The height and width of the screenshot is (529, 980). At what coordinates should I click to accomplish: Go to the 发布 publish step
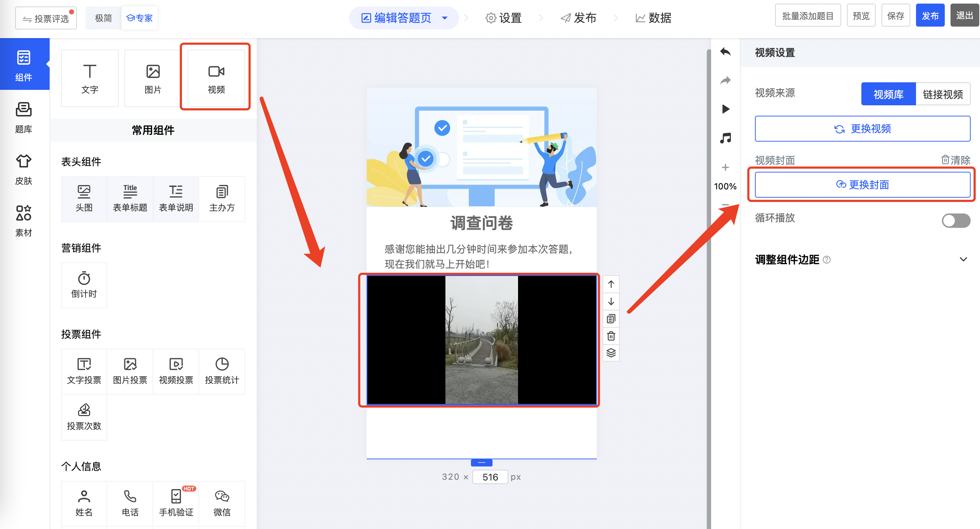[578, 18]
